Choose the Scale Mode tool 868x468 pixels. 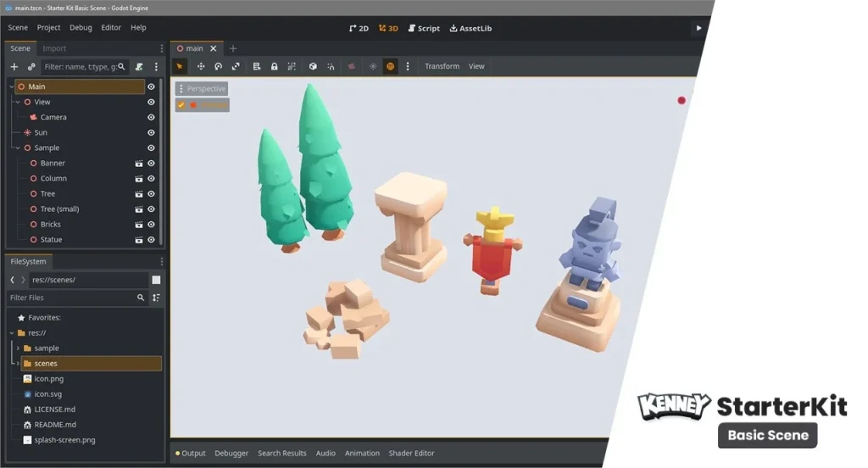(236, 66)
